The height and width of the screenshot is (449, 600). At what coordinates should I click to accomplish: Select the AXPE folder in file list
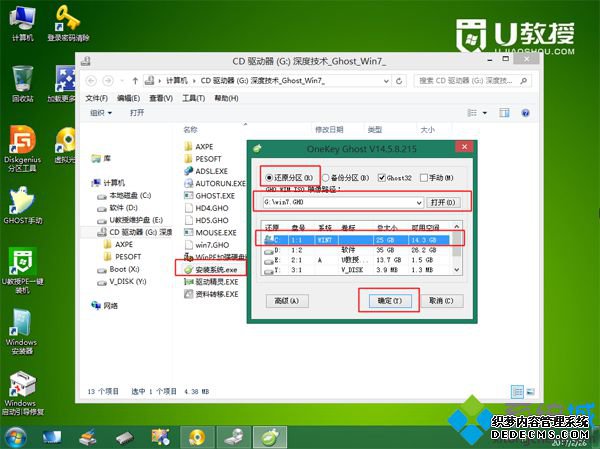(x=199, y=147)
